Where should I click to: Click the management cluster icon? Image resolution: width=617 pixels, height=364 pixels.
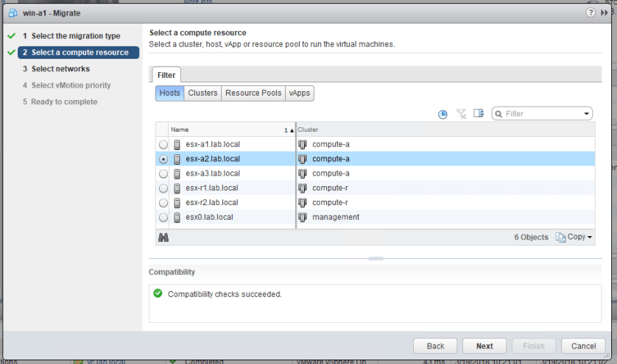tap(303, 218)
